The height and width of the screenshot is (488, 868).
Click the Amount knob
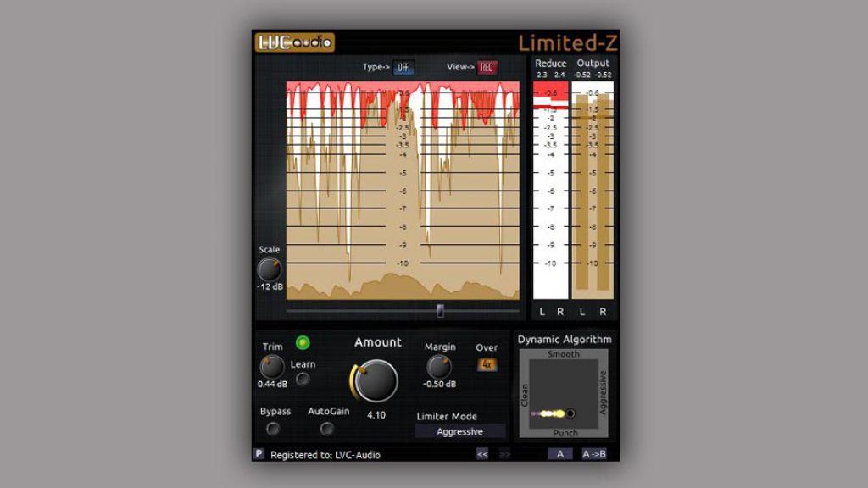[376, 380]
